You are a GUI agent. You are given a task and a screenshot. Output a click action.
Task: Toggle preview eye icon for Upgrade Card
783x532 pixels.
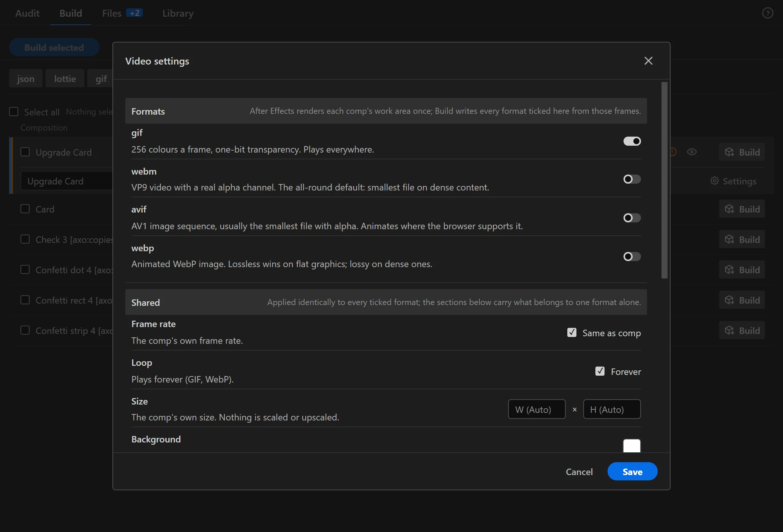pyautogui.click(x=692, y=152)
